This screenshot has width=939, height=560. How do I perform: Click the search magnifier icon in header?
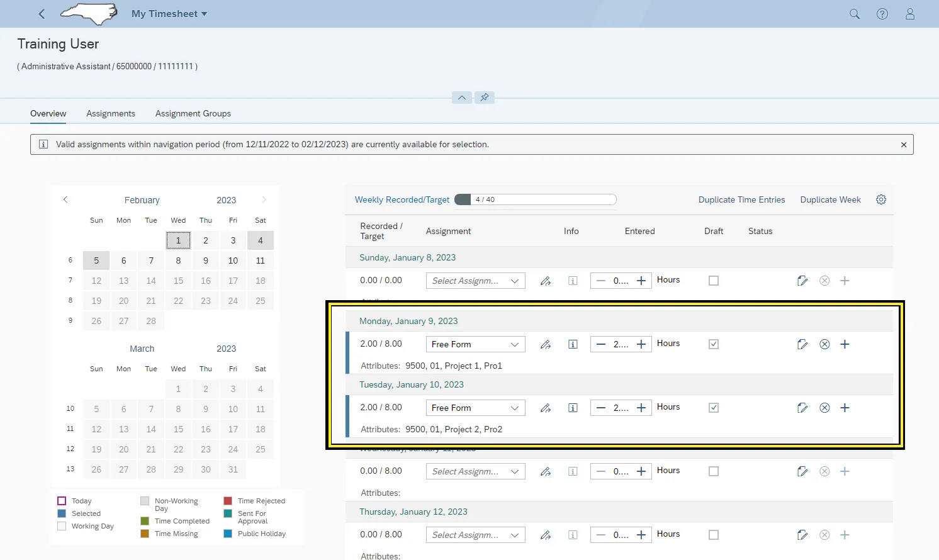(x=854, y=14)
